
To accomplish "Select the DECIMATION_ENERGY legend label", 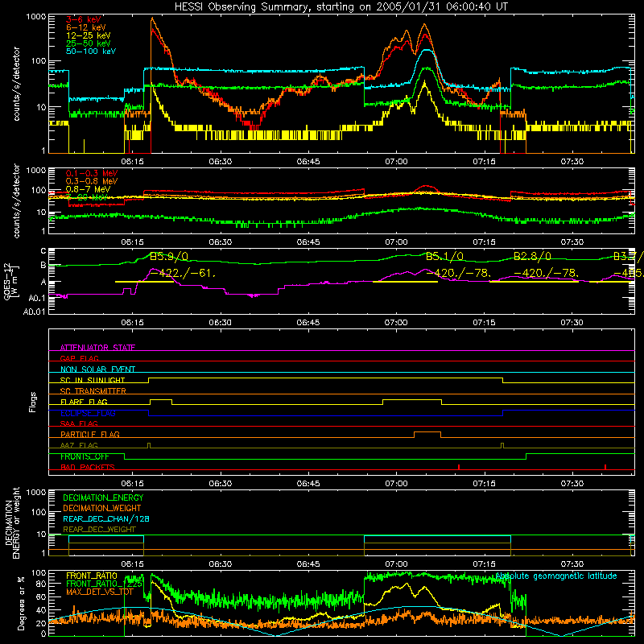I will 103,497.
